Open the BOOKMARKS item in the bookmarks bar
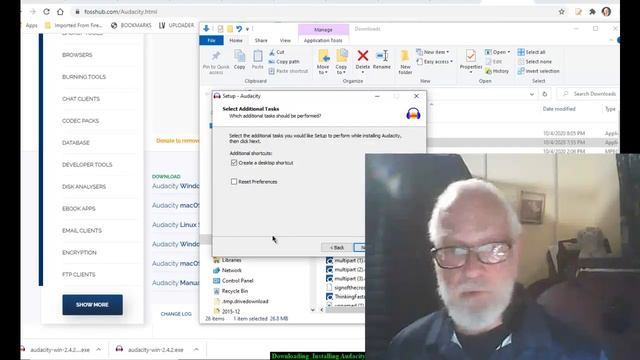Image resolution: width=640 pixels, height=360 pixels. pyautogui.click(x=131, y=25)
